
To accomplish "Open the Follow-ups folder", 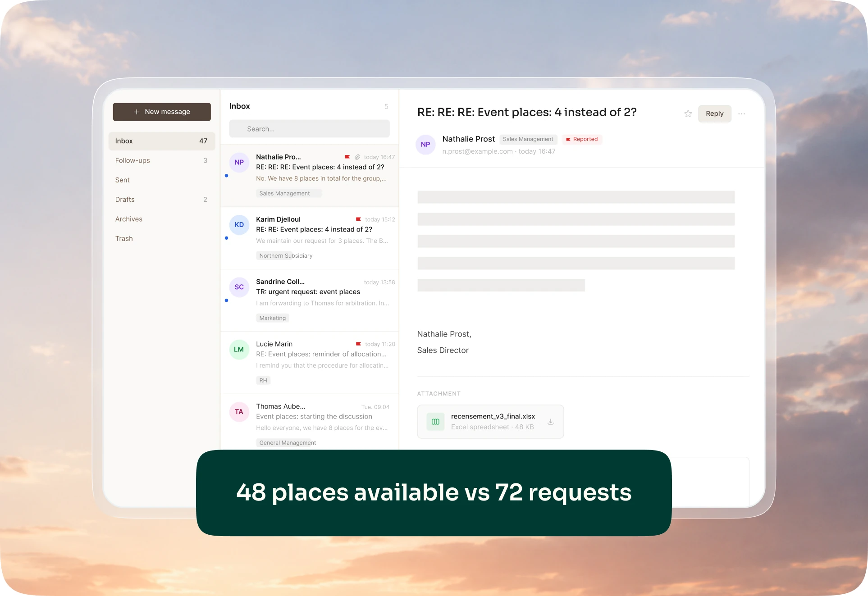I will [x=162, y=160].
